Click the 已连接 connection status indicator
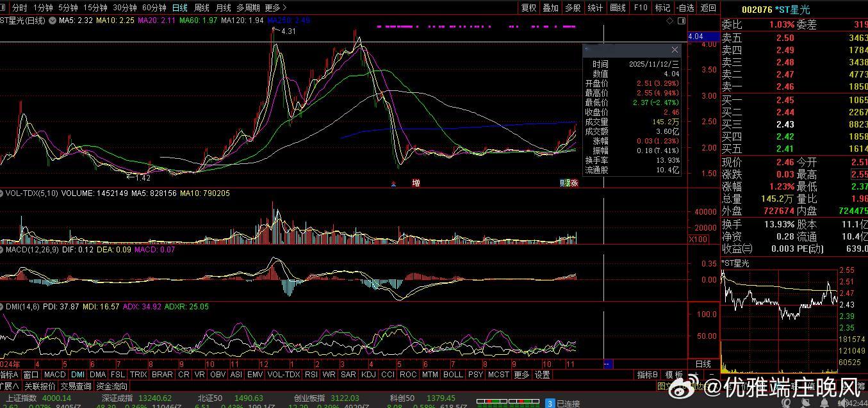Viewport: 868px width, 408px height. (x=562, y=404)
